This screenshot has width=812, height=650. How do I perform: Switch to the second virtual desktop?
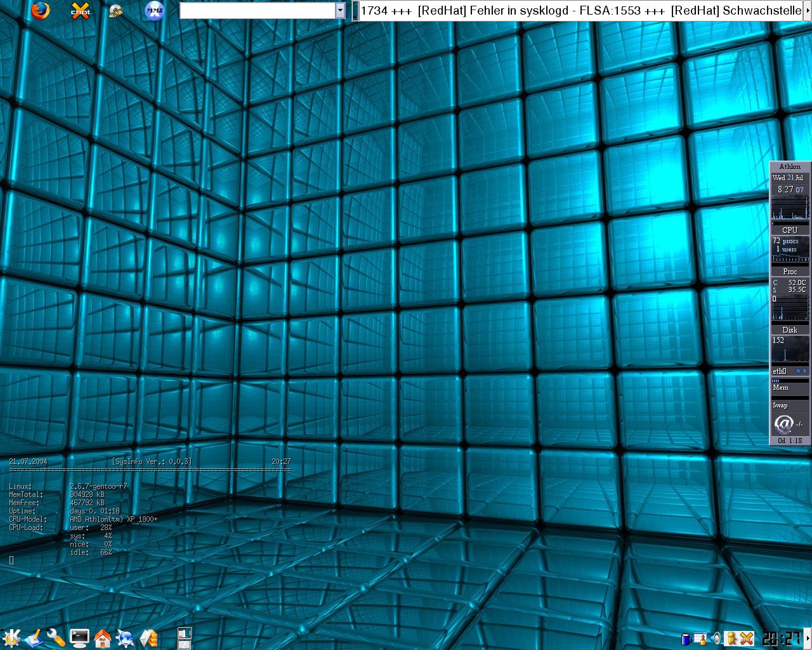coord(185,644)
